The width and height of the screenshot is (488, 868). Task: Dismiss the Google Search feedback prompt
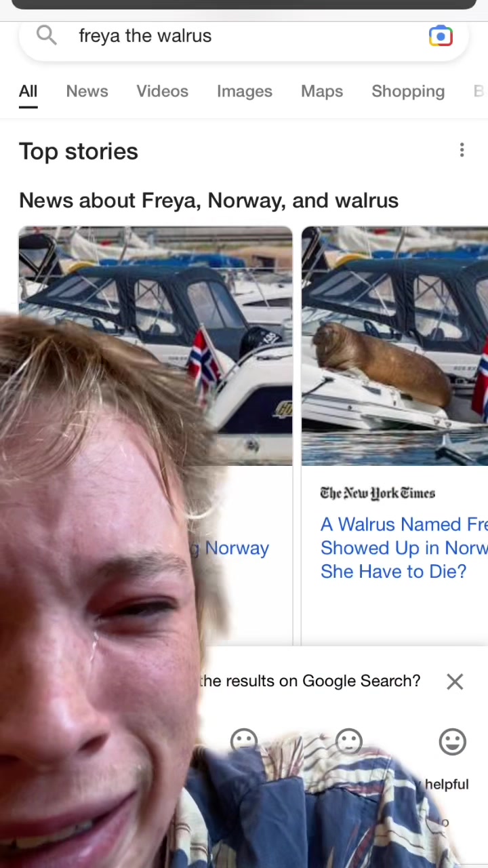(455, 682)
